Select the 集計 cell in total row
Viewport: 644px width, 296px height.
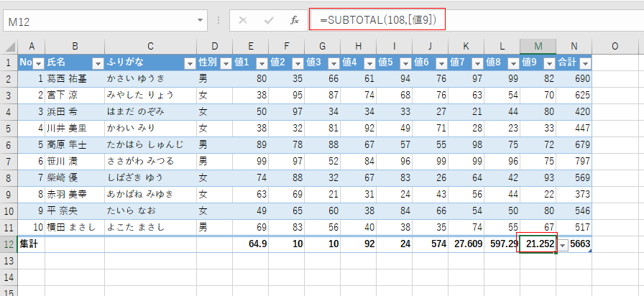(31, 244)
